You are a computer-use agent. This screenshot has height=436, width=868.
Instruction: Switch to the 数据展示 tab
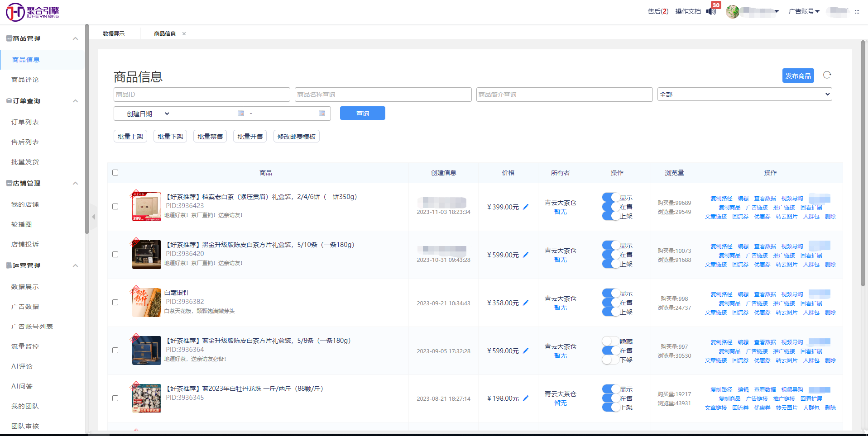point(114,34)
